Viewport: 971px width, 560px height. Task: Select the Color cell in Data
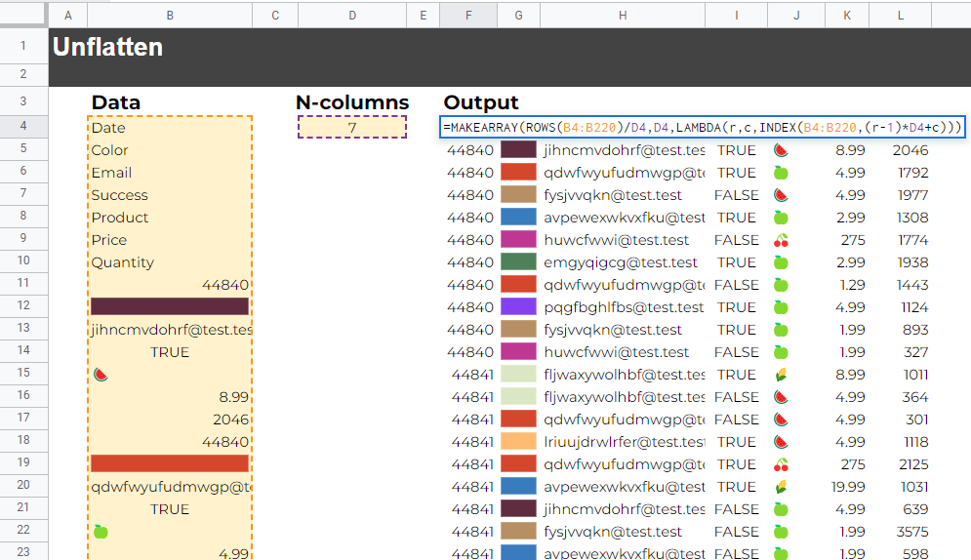tap(170, 150)
